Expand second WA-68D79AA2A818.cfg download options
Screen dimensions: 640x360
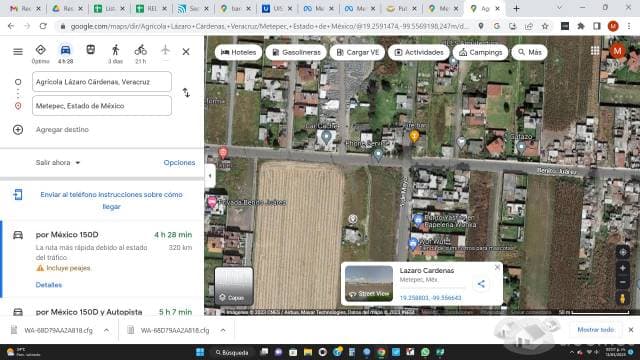tap(223, 330)
